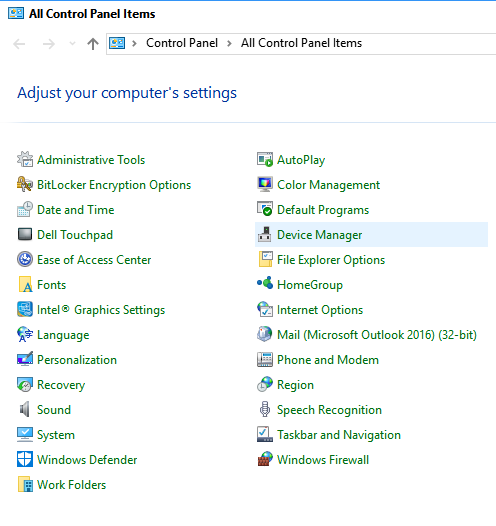Viewport: 496px width, 526px height.
Task: Open the Administrative Tools link
Action: click(x=91, y=160)
